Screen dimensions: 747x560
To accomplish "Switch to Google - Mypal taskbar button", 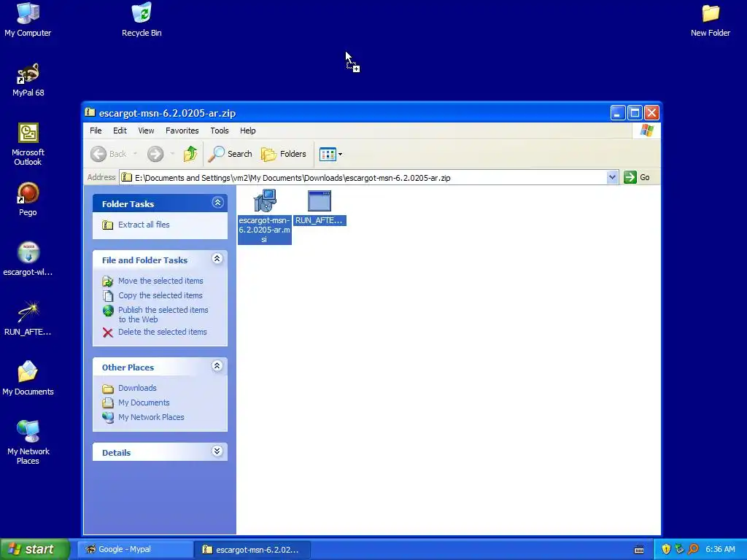I will 135,550.
